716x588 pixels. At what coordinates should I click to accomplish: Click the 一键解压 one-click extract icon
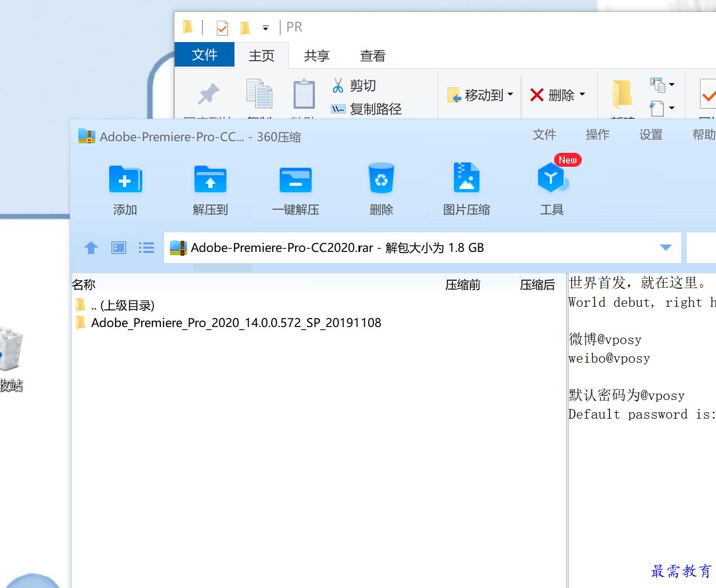296,180
